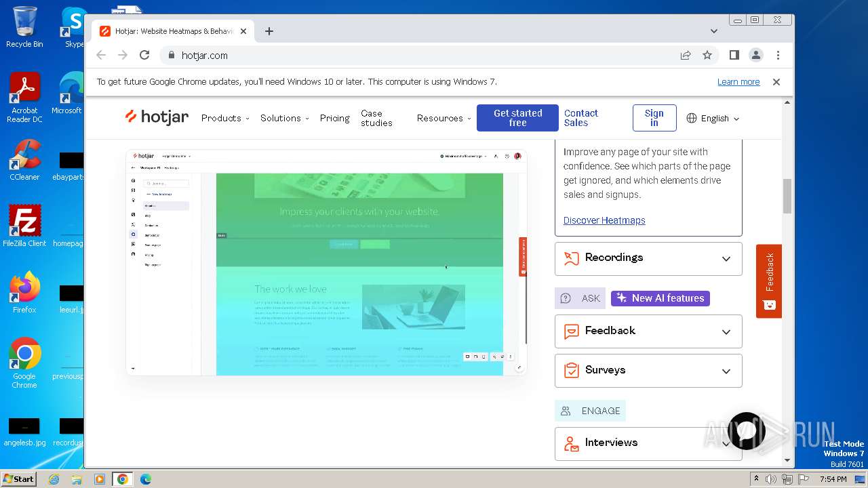Image resolution: width=868 pixels, height=488 pixels.
Task: Open the Chrome profile icon
Action: coord(756,56)
